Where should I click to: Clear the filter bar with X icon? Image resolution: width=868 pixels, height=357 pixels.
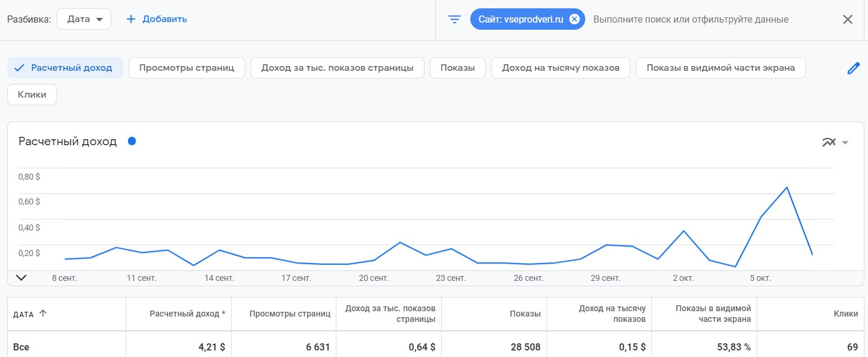point(848,19)
